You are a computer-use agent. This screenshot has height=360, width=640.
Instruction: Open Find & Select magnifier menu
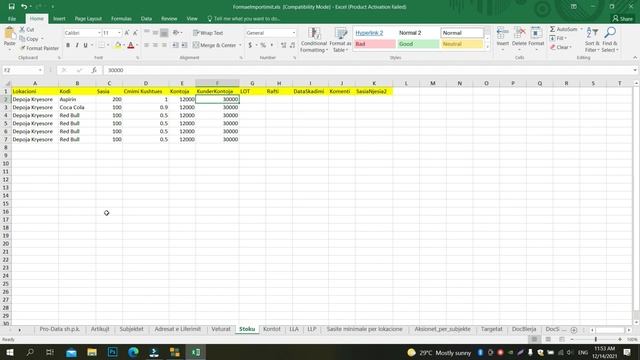click(x=609, y=40)
